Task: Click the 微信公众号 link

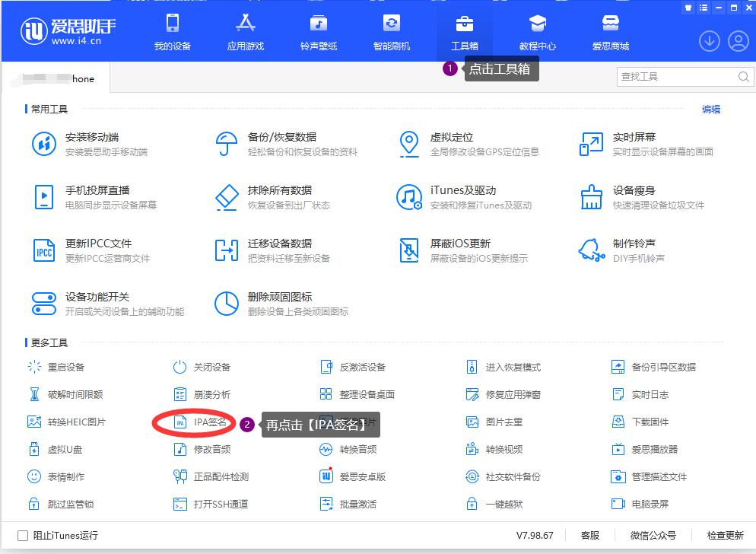Action: point(653,536)
